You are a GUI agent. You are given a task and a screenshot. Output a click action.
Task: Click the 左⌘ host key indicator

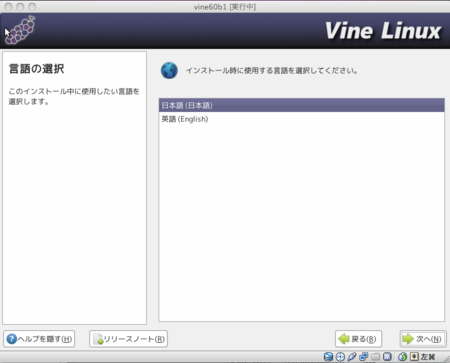click(x=428, y=357)
